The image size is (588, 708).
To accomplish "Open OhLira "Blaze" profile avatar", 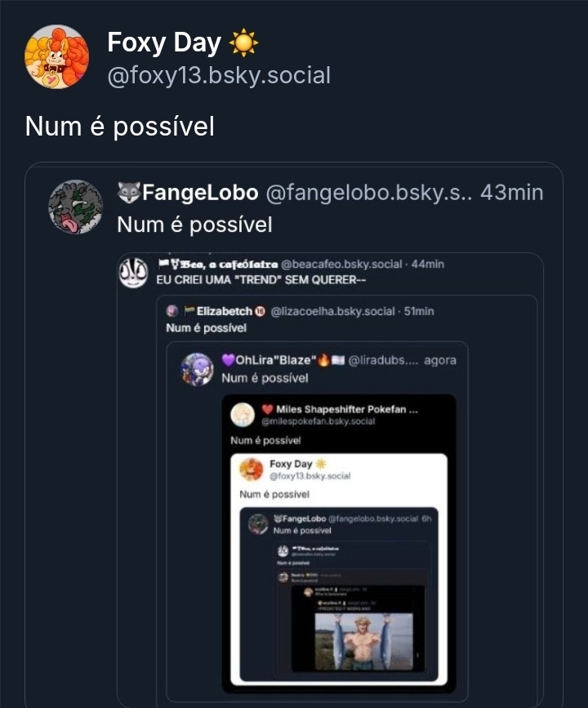I will coord(197,369).
